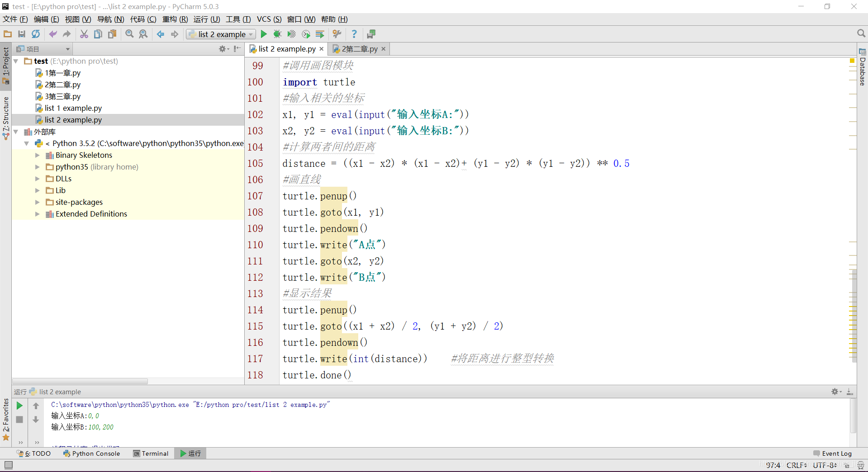This screenshot has height=472, width=868.
Task: Click the Undo arrow icon
Action: 53,34
